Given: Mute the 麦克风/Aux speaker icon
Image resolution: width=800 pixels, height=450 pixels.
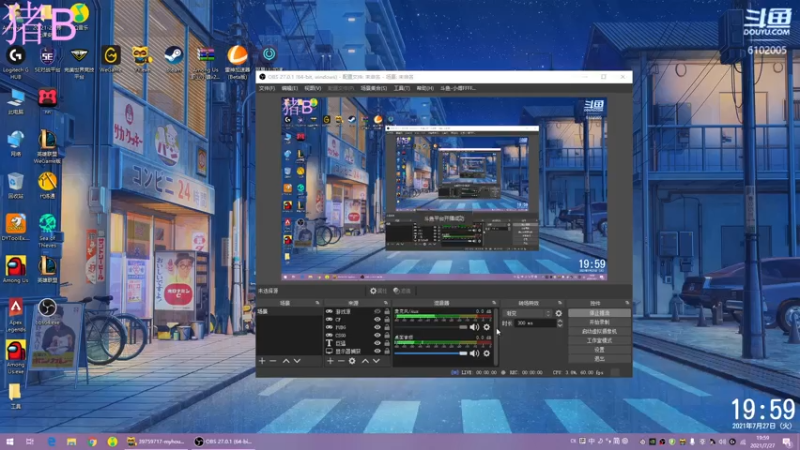Looking at the screenshot, I should point(474,327).
